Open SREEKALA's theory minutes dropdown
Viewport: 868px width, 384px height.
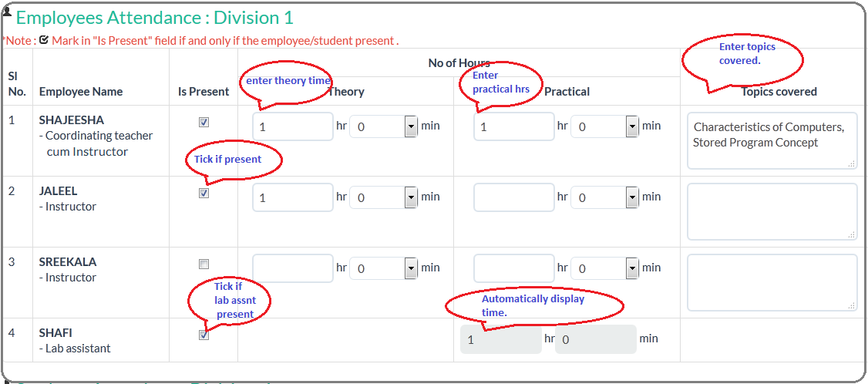pyautogui.click(x=410, y=268)
